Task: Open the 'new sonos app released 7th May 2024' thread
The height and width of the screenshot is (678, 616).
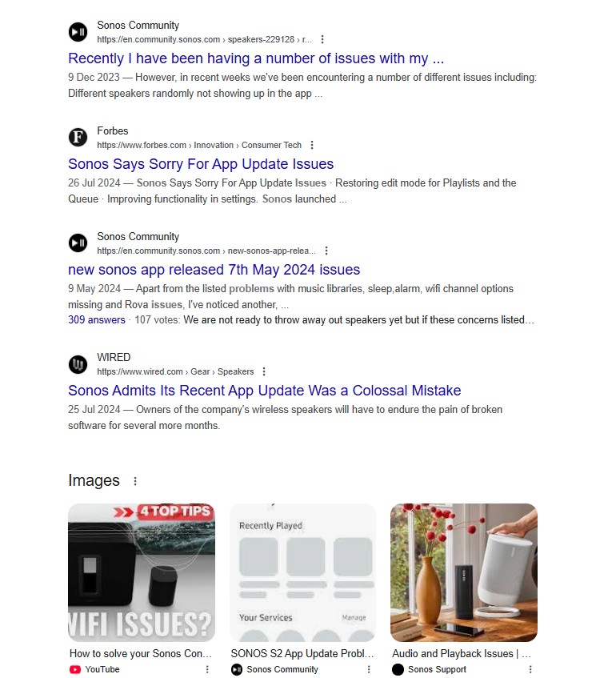Action: pos(214,270)
